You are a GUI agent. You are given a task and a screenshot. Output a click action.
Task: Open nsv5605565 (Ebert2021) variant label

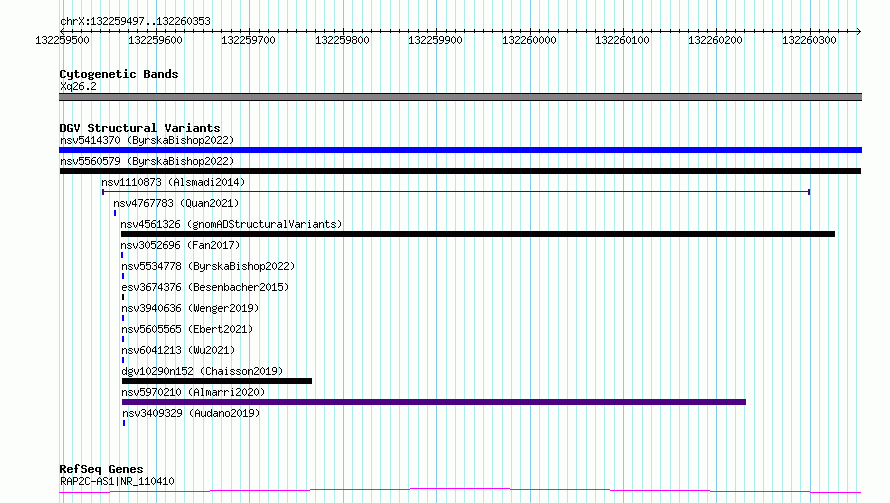point(187,329)
